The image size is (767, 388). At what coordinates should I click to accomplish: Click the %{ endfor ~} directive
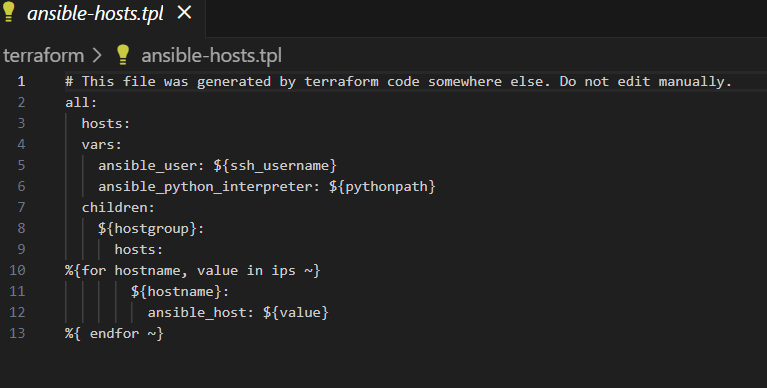pos(114,334)
